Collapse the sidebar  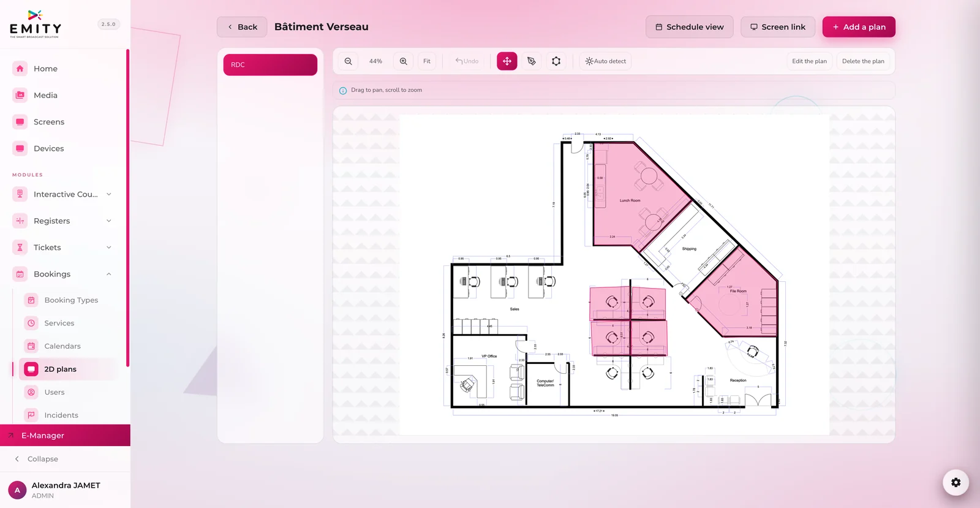click(37, 459)
